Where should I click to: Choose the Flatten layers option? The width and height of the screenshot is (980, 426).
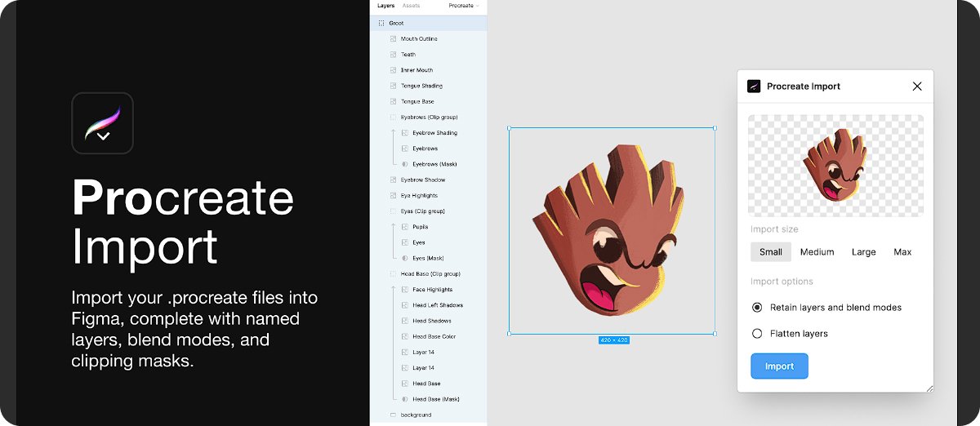(789, 334)
